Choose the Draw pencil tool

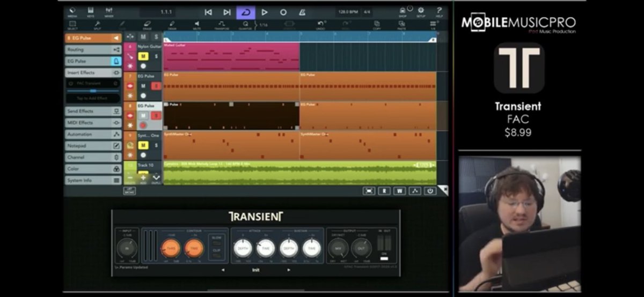172,25
